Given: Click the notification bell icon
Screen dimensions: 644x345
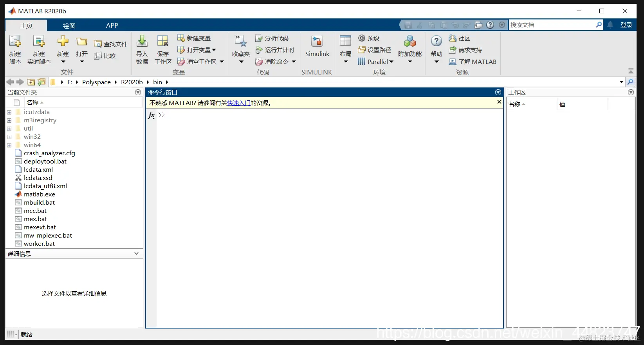Looking at the screenshot, I should pyautogui.click(x=610, y=25).
